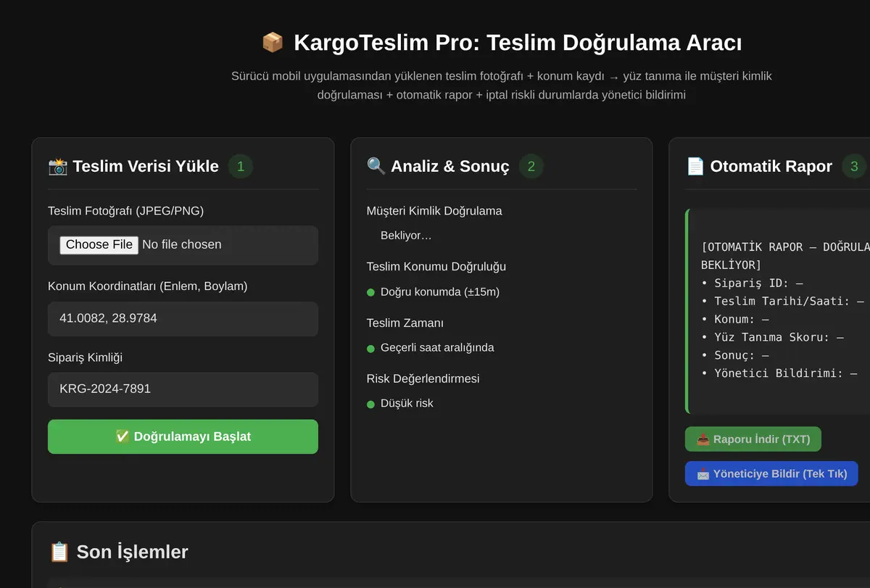Click the order ID field KRG-2024-7891
This screenshot has width=870, height=588.
[x=183, y=389]
